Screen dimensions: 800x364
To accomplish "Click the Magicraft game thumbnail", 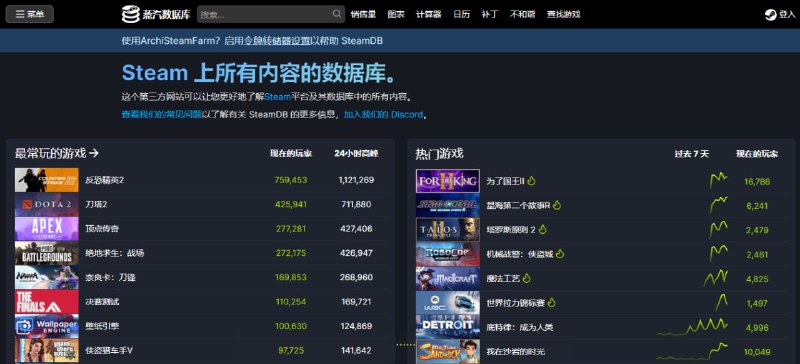I will 447,279.
